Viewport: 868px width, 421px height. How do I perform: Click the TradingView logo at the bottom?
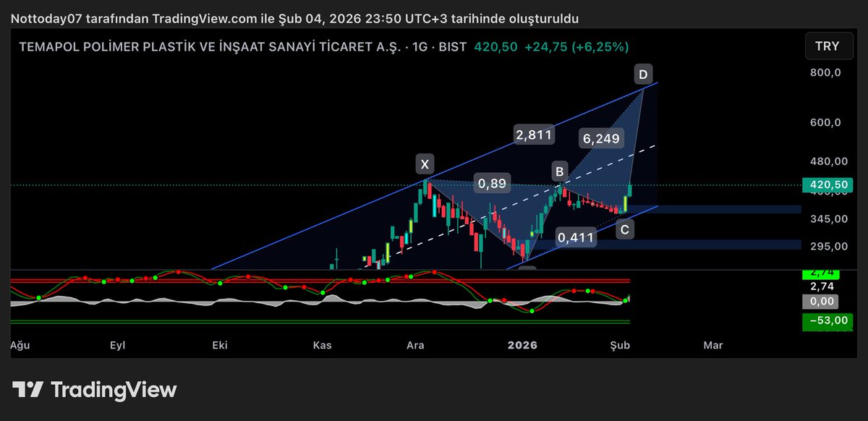[95, 389]
